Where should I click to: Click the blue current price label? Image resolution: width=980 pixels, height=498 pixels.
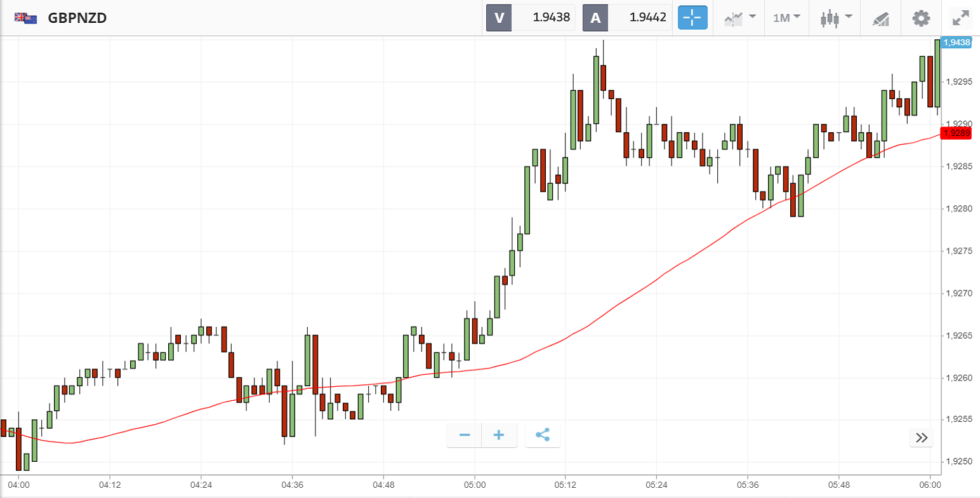pyautogui.click(x=957, y=43)
